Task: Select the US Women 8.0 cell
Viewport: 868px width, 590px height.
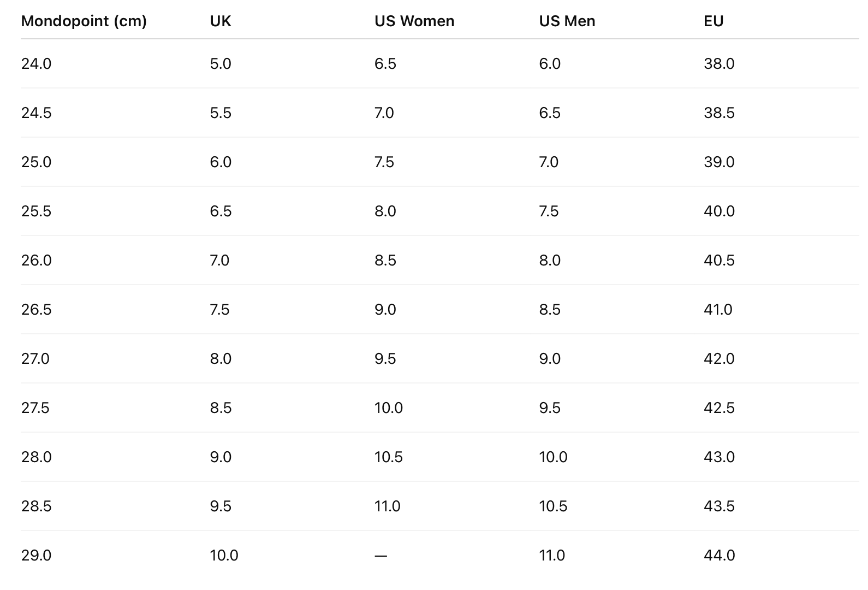Action: pos(385,211)
